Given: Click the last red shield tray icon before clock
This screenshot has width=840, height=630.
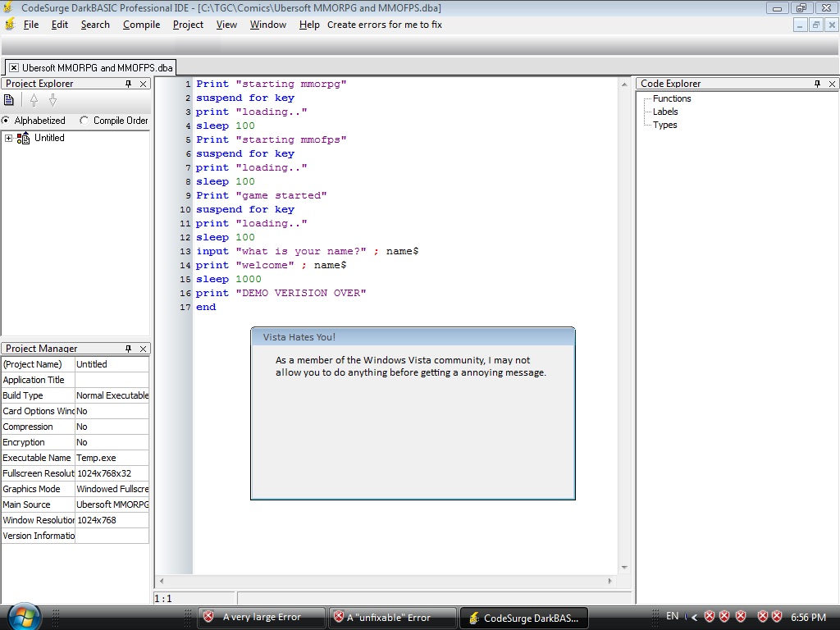Looking at the screenshot, I should point(777,617).
